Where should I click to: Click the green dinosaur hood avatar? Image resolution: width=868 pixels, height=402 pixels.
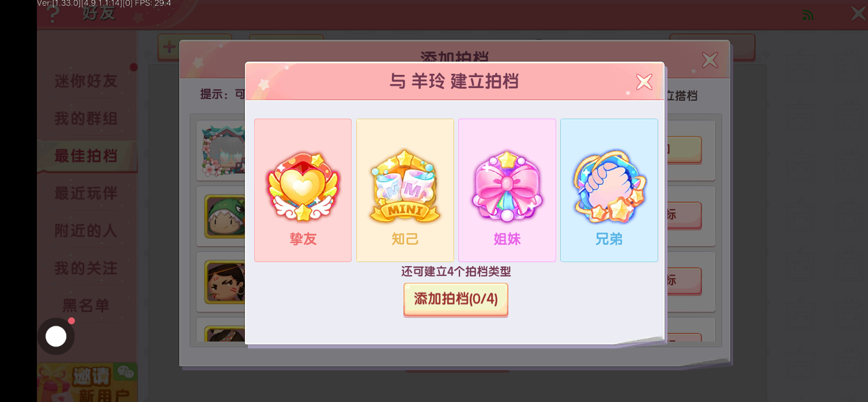[225, 216]
